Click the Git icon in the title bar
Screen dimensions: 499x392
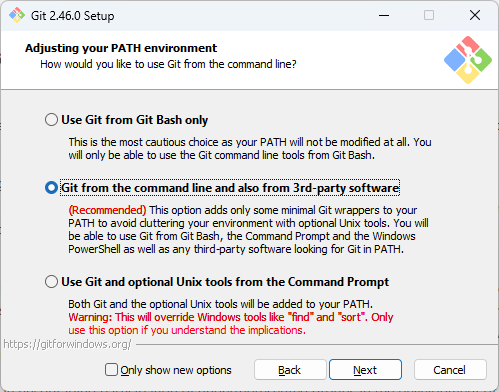(x=17, y=15)
